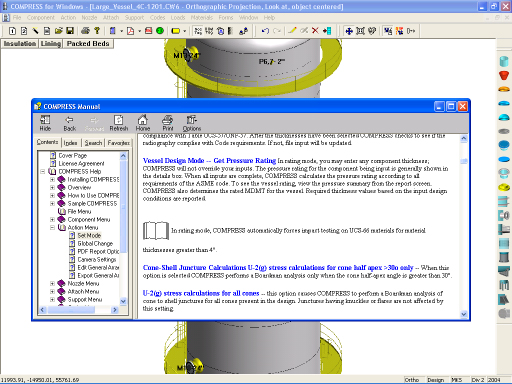
Task: Open the Component menu
Action: [x=41, y=18]
